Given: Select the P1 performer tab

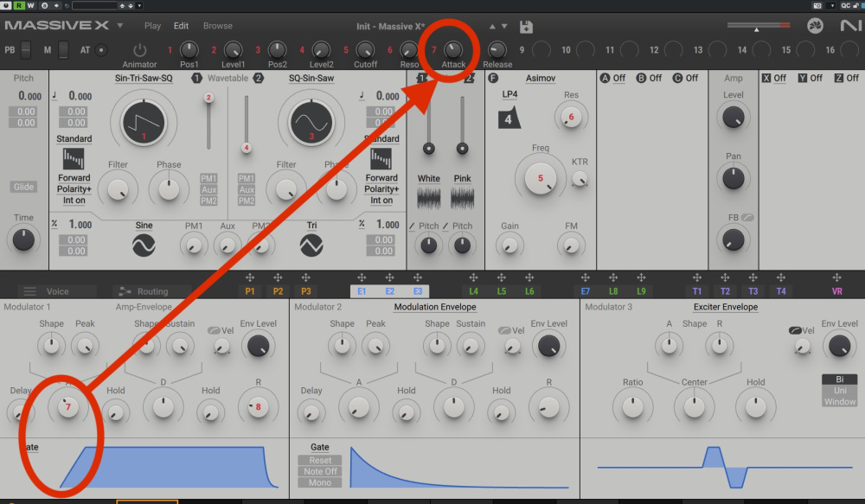Looking at the screenshot, I should pyautogui.click(x=250, y=291).
